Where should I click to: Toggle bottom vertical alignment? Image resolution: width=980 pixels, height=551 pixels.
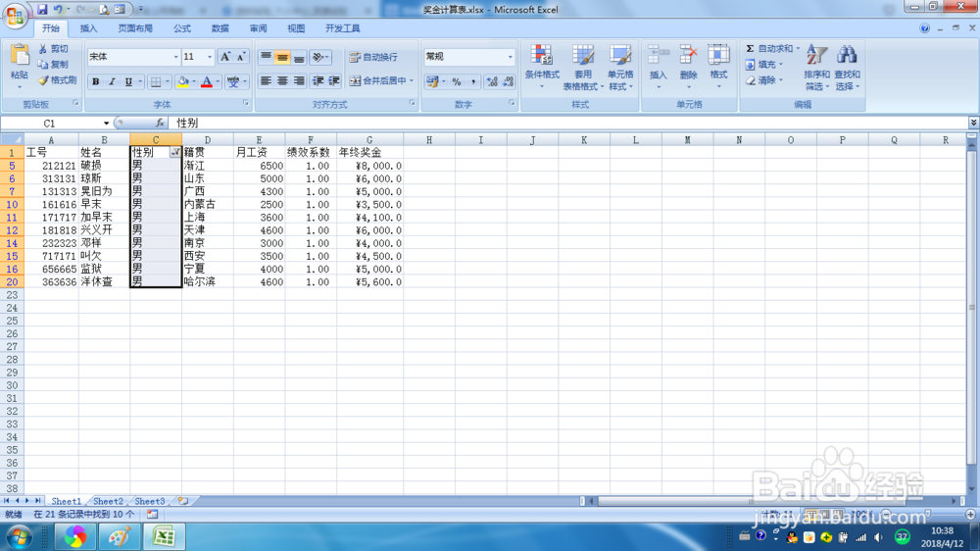click(x=299, y=57)
